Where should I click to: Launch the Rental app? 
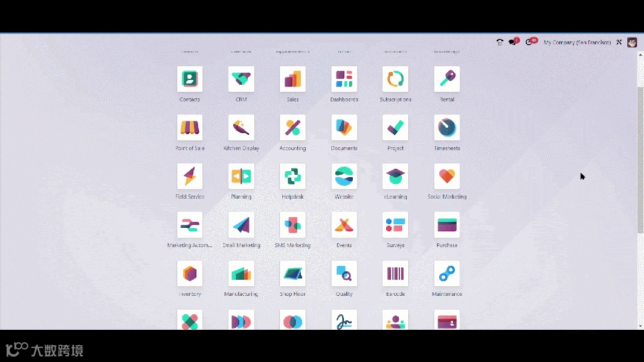click(447, 79)
